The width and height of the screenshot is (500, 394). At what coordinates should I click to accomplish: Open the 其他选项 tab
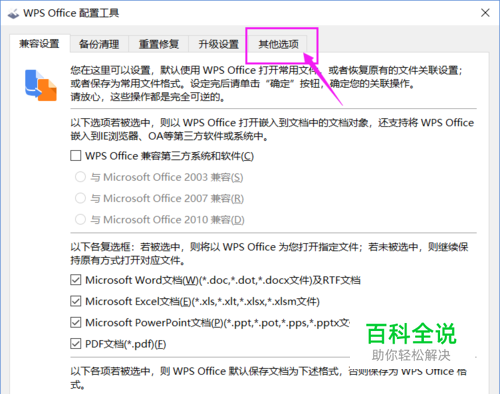click(x=278, y=44)
